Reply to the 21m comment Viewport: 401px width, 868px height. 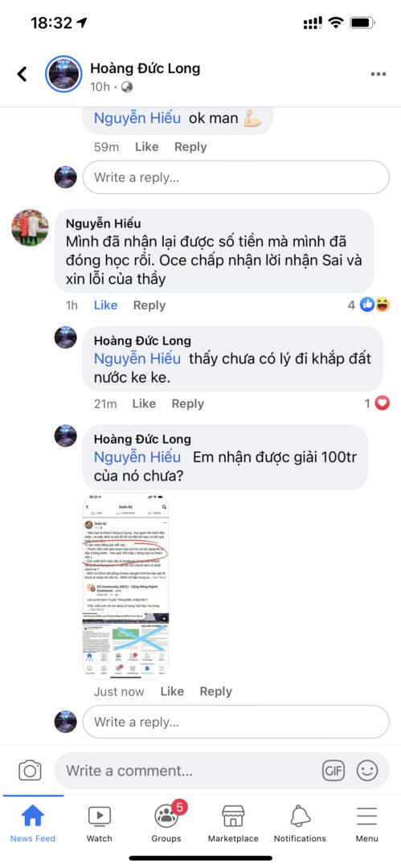(188, 403)
